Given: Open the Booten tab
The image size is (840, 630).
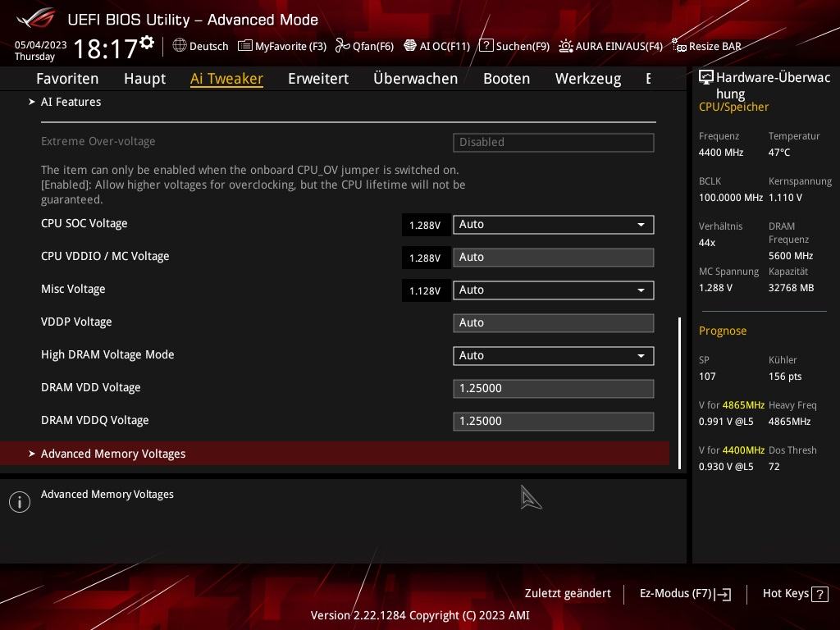Looking at the screenshot, I should [507, 79].
